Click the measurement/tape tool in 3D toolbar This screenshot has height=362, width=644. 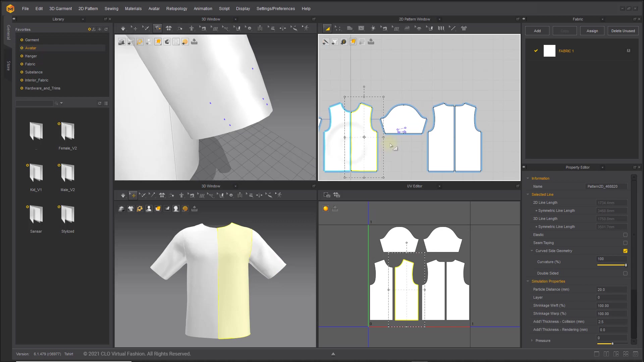click(294, 28)
